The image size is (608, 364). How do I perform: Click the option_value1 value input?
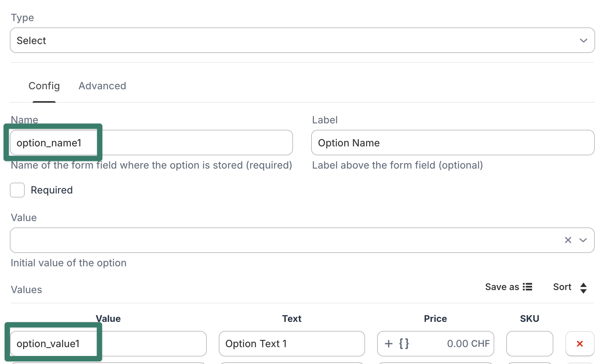point(108,344)
